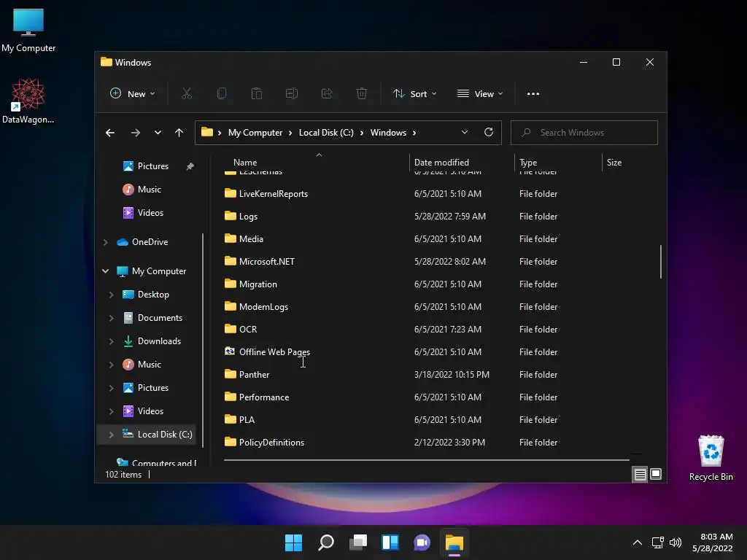Viewport: 747px width, 560px height.
Task: Select OneDrive in navigation pane
Action: click(150, 242)
